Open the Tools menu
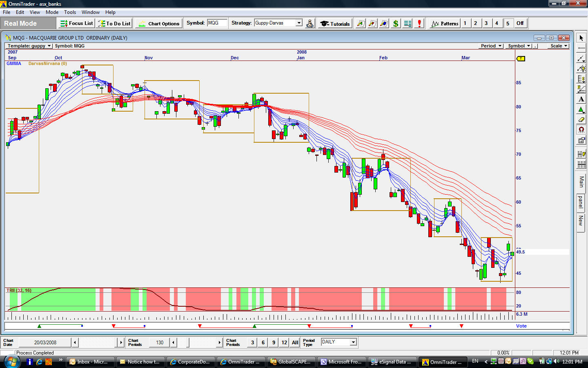Screen dimensions: 588x368 (70, 12)
